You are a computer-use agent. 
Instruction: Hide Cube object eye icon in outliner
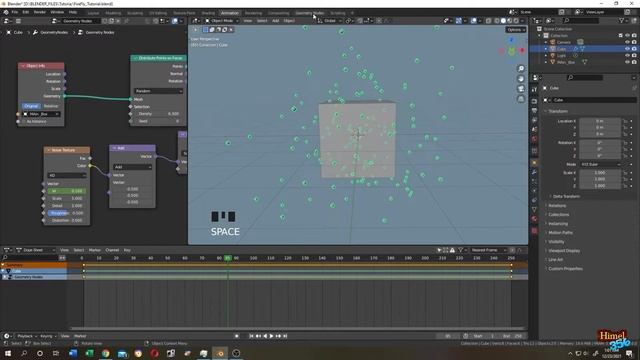[x=627, y=49]
